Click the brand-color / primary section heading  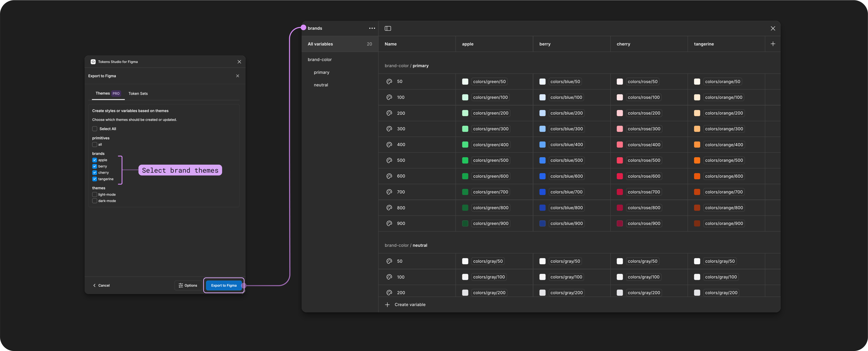tap(406, 66)
